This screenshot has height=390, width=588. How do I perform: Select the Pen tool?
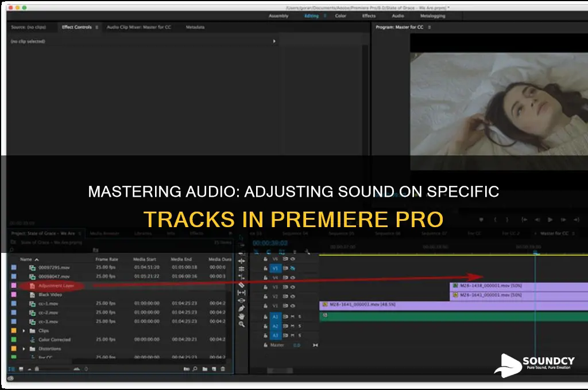[242, 309]
